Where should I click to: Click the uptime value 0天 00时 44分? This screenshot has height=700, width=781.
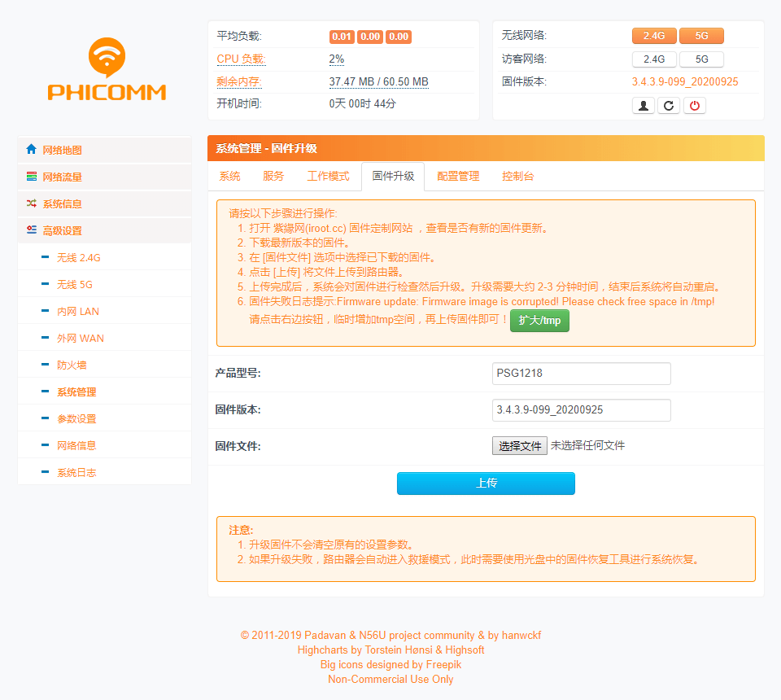coord(362,103)
